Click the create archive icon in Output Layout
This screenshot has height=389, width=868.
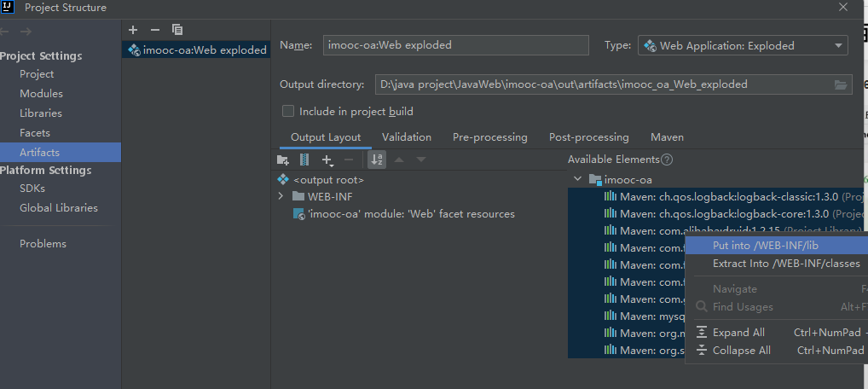[x=304, y=160]
